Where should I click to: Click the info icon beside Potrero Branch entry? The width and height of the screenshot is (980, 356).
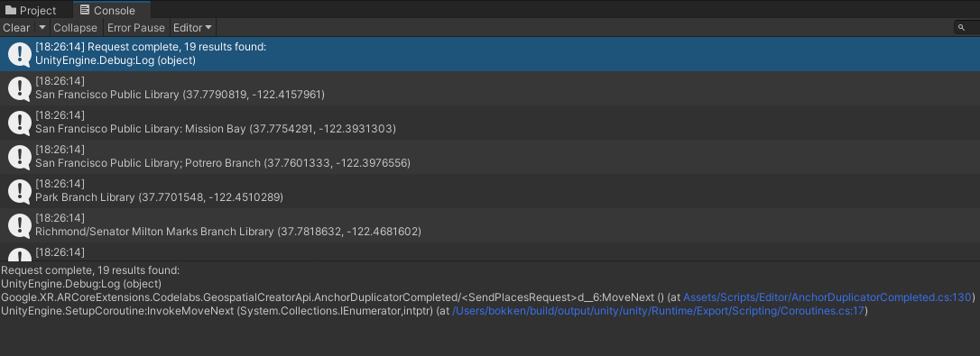tap(19, 158)
